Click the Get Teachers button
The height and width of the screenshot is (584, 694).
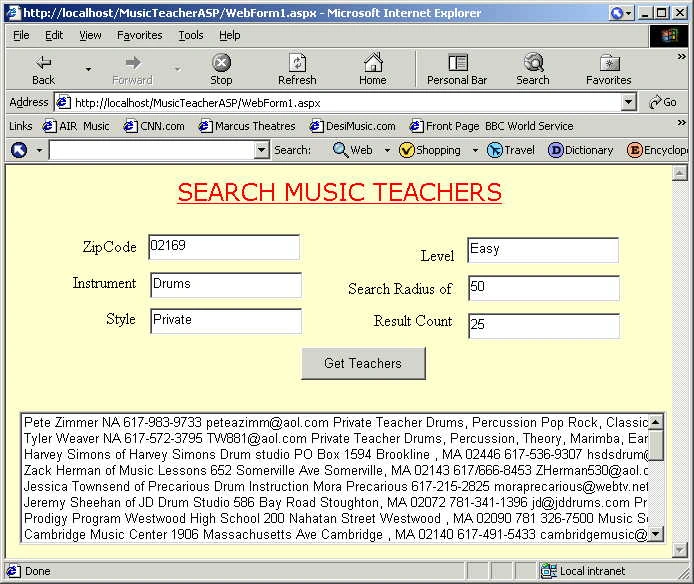tap(363, 363)
